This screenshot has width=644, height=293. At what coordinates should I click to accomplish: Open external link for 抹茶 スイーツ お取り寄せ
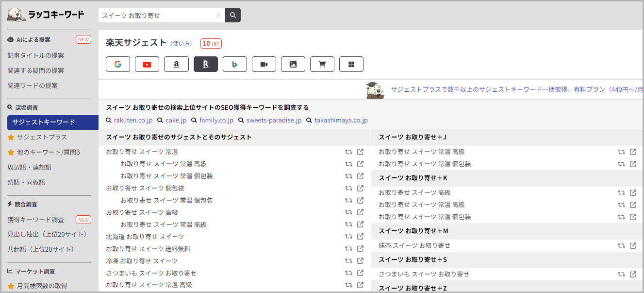633,245
